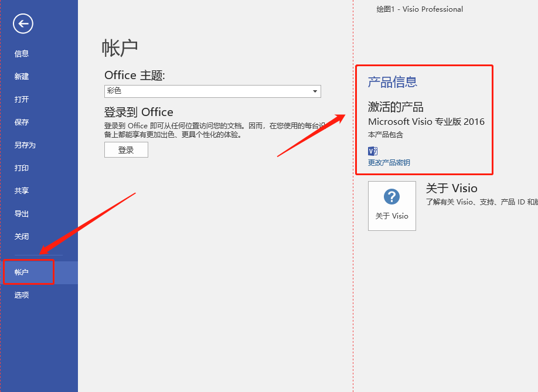The image size is (538, 392).
Task: Click the 本产品包含 label
Action: click(385, 135)
